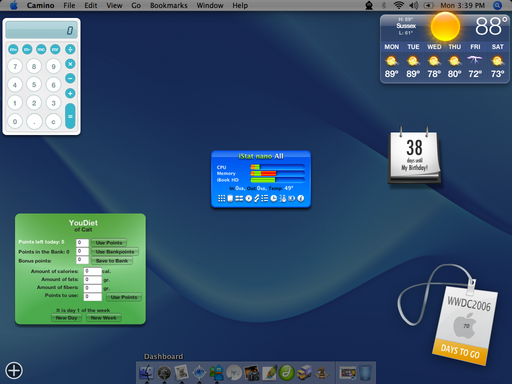Open the plus button to add widgets
The image size is (512, 384).
[14, 370]
